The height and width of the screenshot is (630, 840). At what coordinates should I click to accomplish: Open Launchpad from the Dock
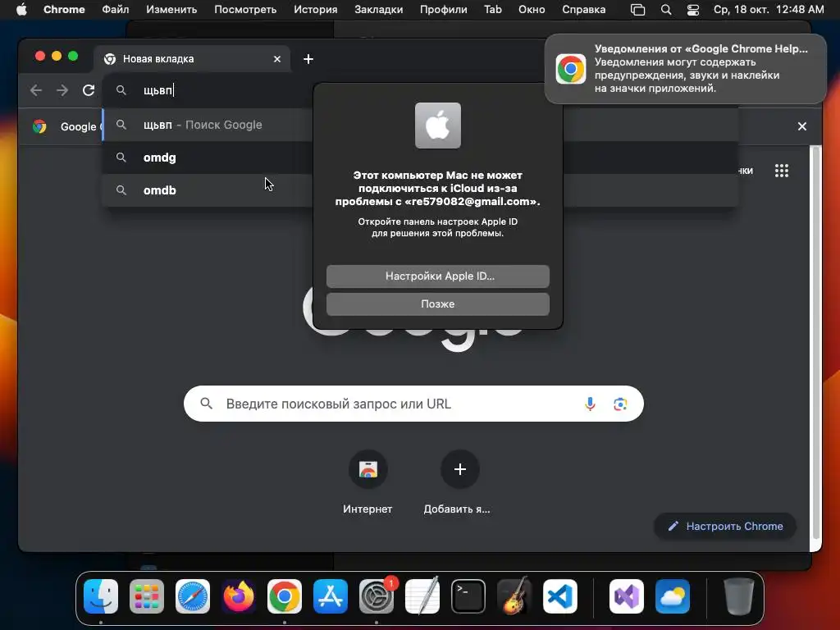147,596
